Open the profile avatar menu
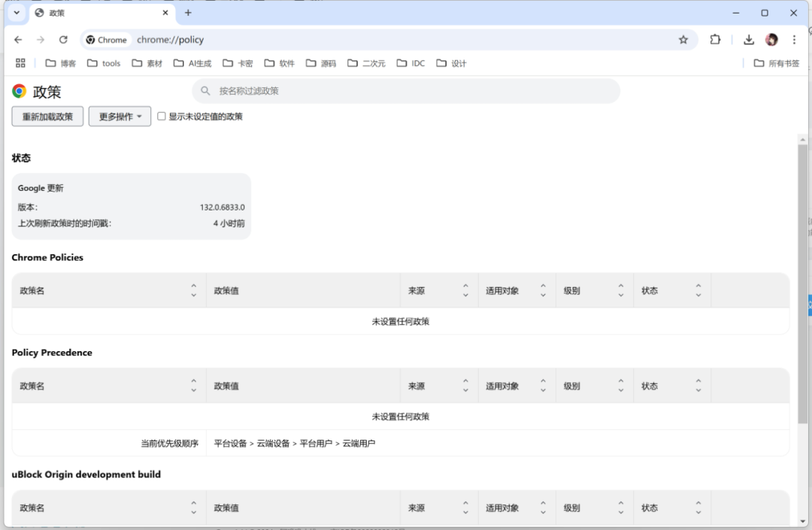Image resolution: width=812 pixels, height=530 pixels. 771,40
